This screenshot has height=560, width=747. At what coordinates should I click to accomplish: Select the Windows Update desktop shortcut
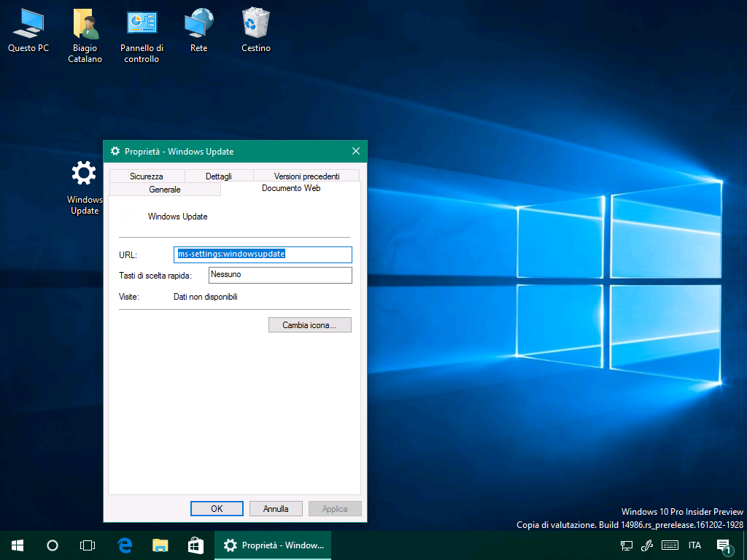85,188
